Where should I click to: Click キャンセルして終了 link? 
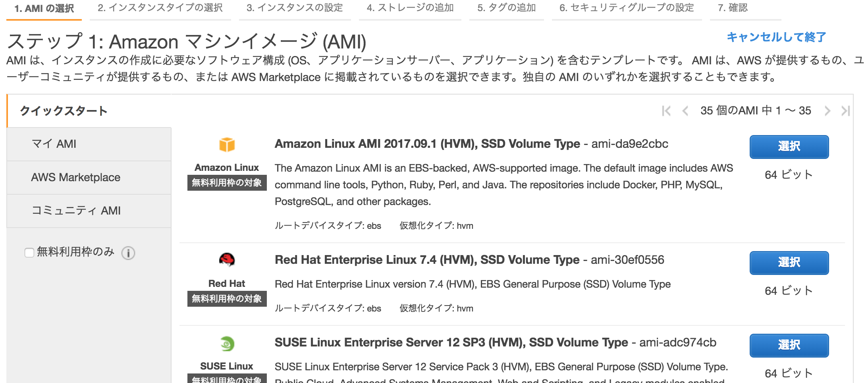coord(776,37)
